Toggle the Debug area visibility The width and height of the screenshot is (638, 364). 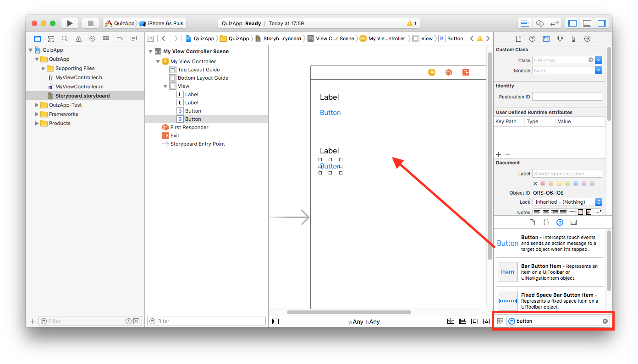[587, 23]
